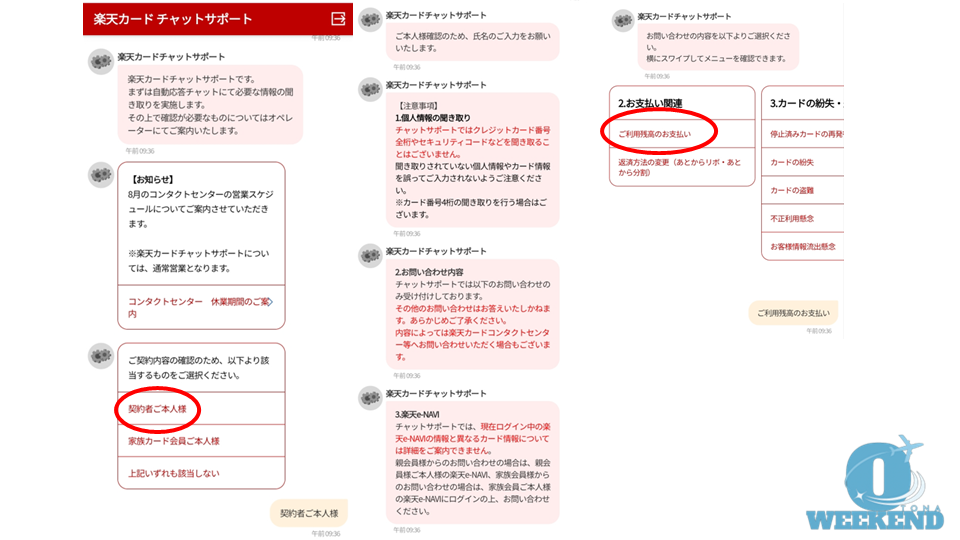Click the avatar above the 楽天カードチャットサポートです greeting message
960x540 pixels.
101,61
